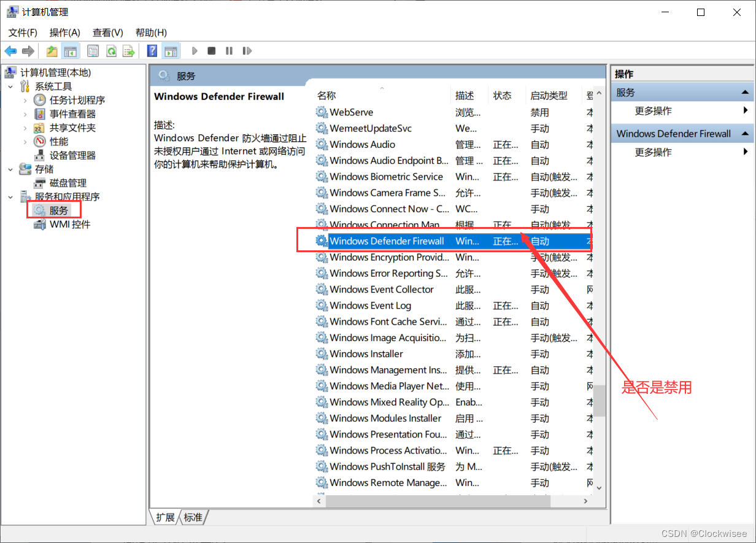Sort services by the 名称 column header

(x=326, y=95)
